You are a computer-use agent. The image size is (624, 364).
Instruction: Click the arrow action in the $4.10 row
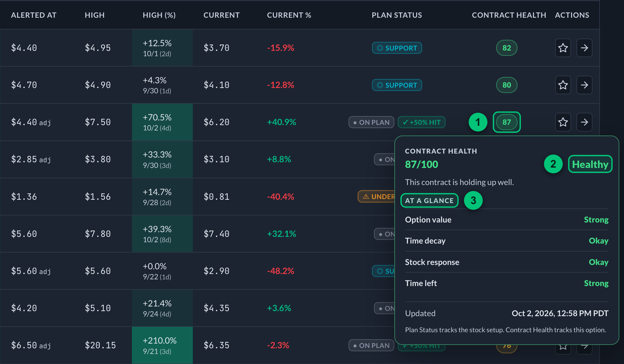click(584, 85)
